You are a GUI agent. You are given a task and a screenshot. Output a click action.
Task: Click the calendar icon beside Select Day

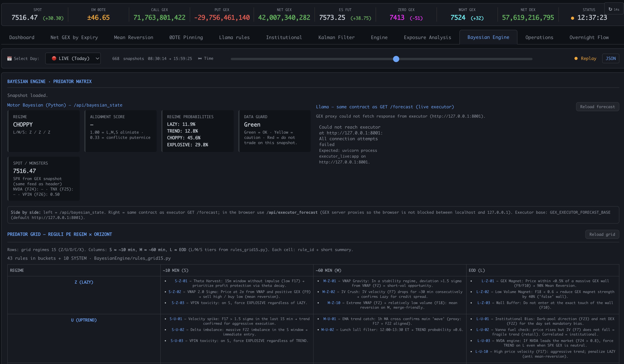9,58
